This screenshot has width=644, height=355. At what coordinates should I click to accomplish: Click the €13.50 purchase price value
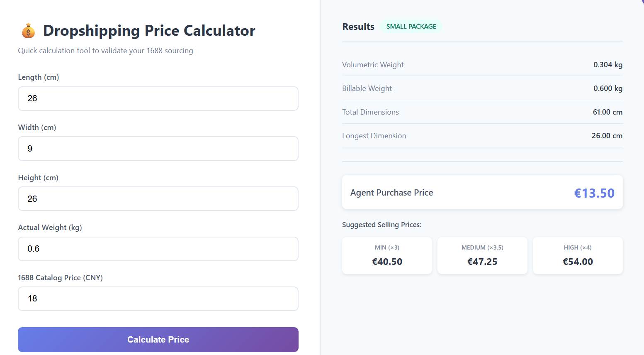click(594, 193)
